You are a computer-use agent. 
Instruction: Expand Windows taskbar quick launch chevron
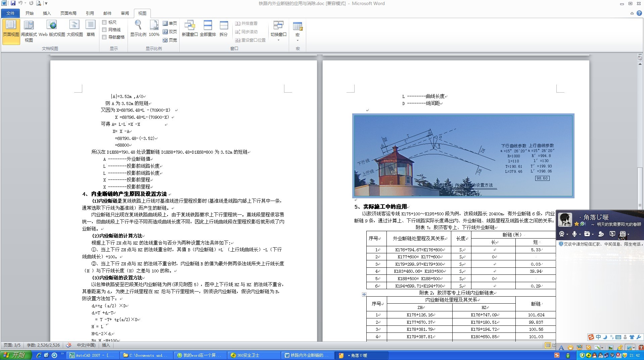[x=62, y=354]
